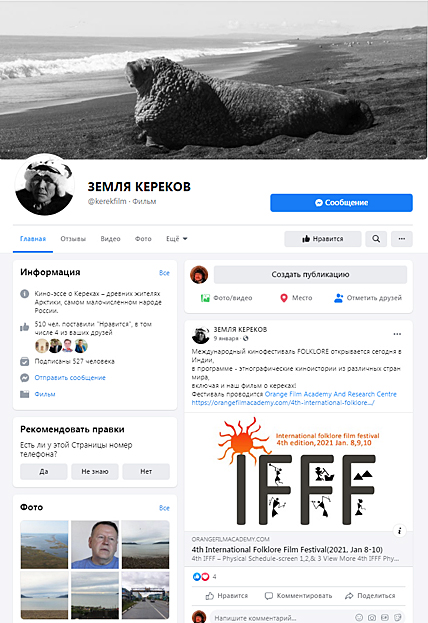The width and height of the screenshot is (428, 623).
Task: Switch to the Видео tab
Action: (x=110, y=239)
